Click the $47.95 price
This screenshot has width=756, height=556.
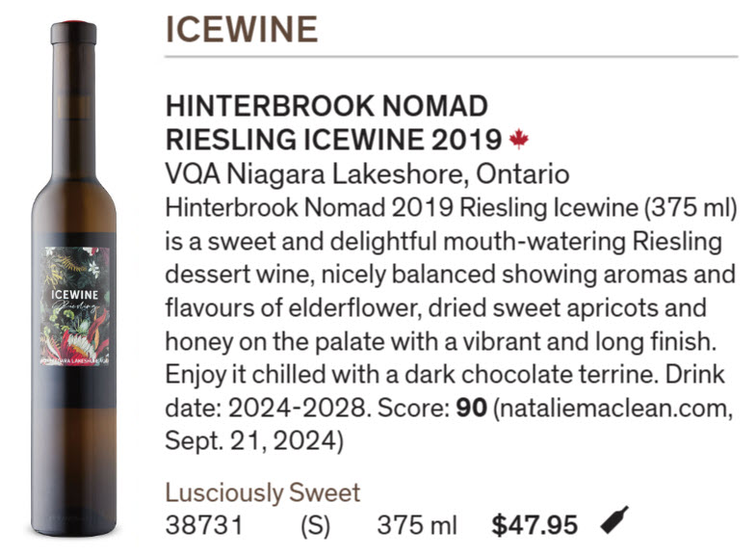point(534,525)
